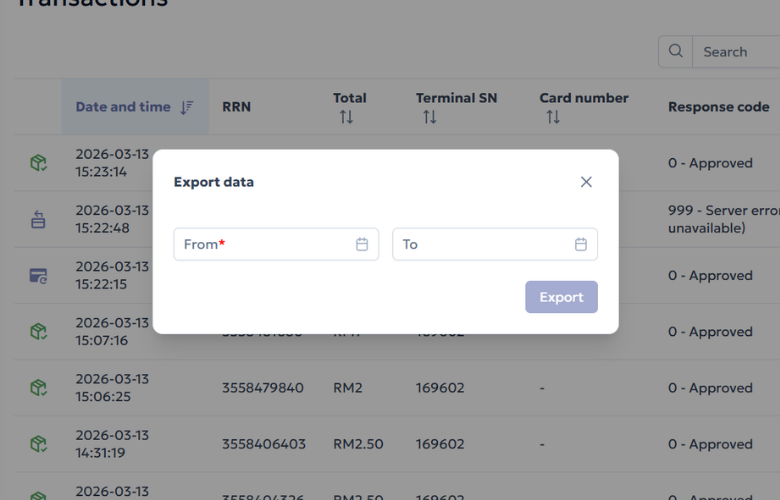Click the card icon for 15:22:15 row
Viewport: 780px width, 500px height.
(x=38, y=276)
